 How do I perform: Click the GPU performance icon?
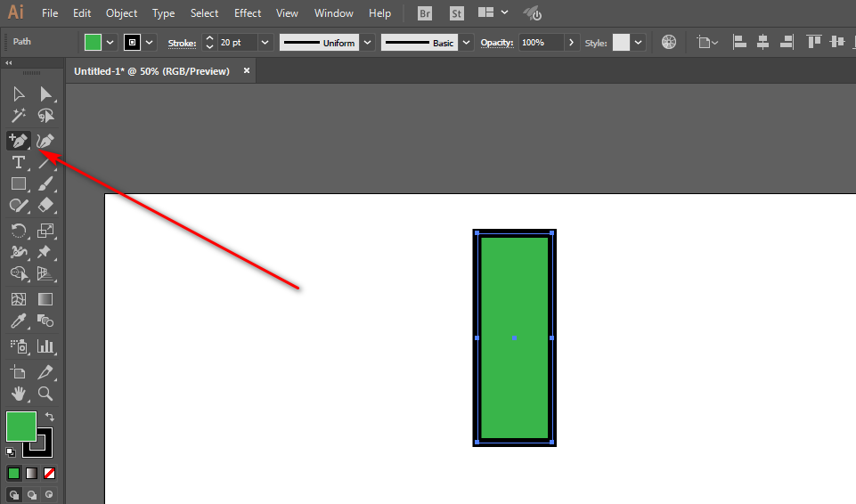[533, 13]
